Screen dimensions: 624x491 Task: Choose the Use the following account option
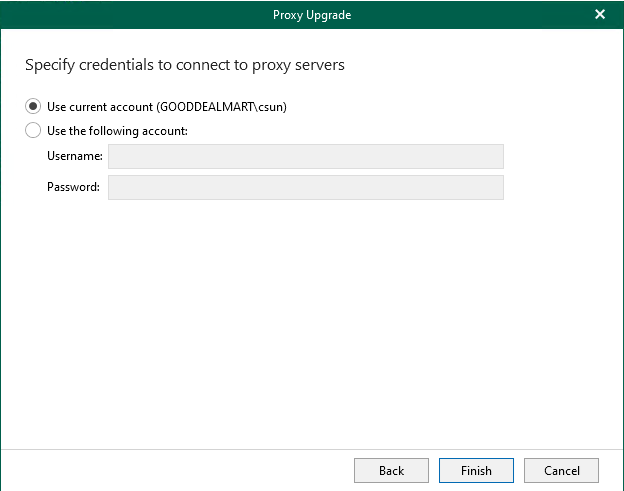pos(34,130)
